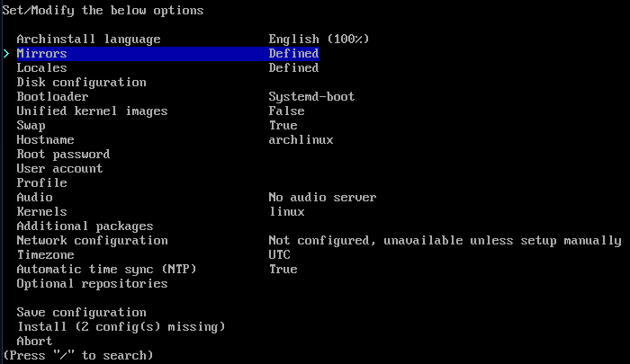
Task: Open the Kernels selection
Action: [x=41, y=212]
